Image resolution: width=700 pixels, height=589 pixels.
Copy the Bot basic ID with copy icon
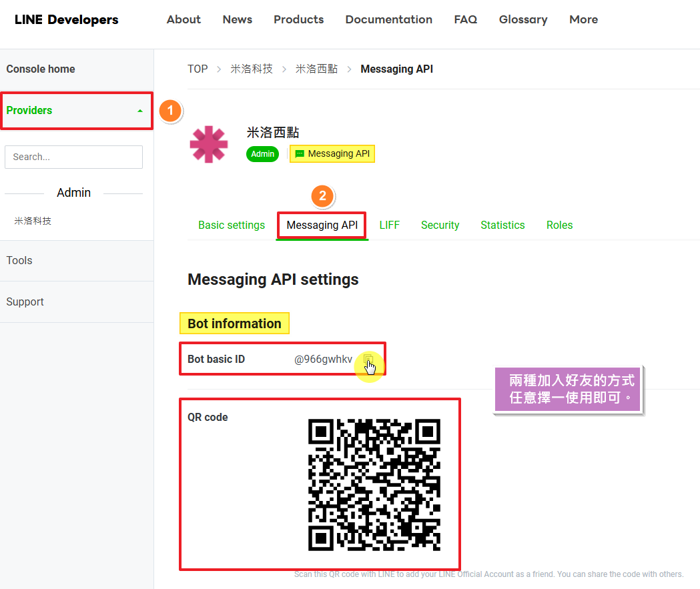[368, 360]
